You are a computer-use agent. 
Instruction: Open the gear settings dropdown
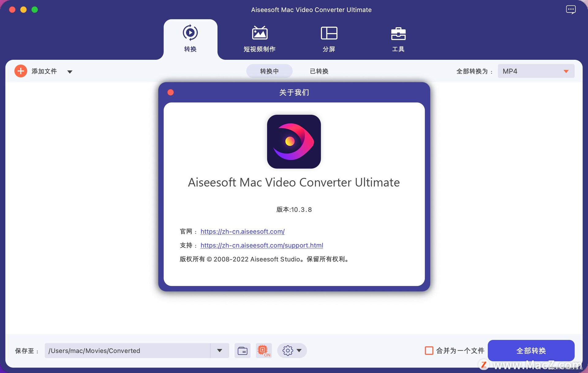pos(292,351)
